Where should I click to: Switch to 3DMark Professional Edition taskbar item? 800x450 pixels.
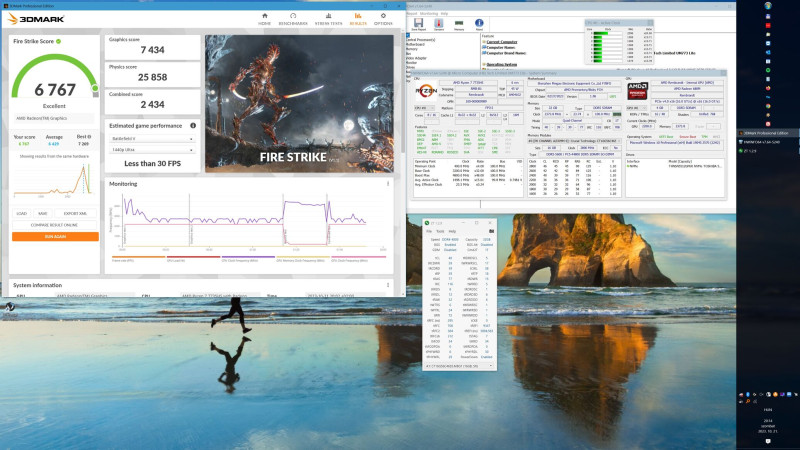click(x=768, y=133)
